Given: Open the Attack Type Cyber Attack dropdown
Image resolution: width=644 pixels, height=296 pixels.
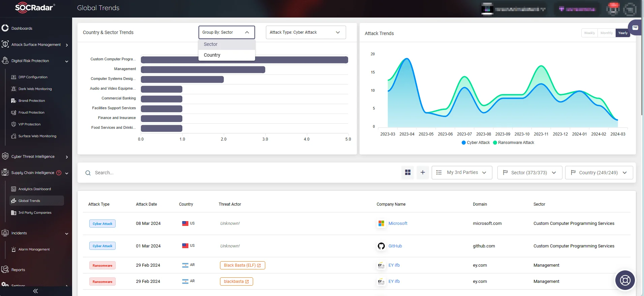Looking at the screenshot, I should click(x=306, y=32).
